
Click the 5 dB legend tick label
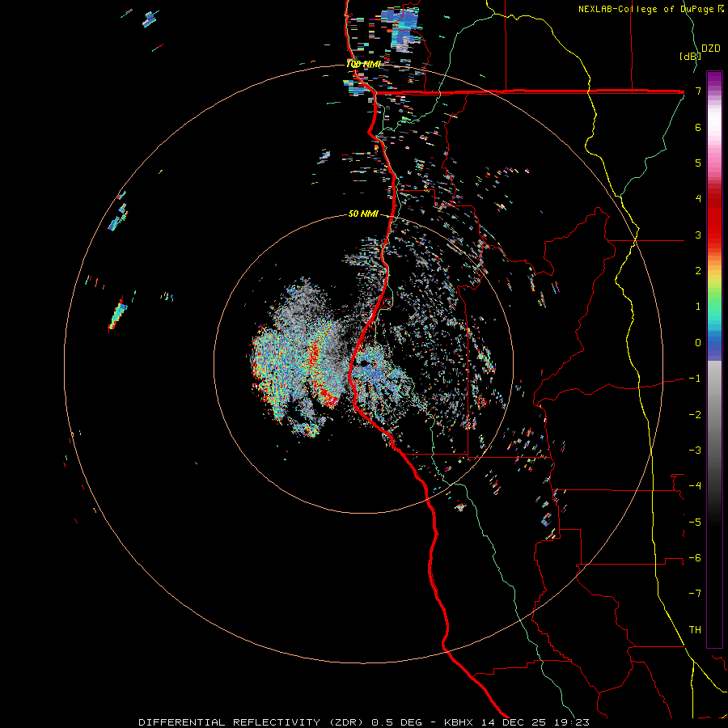tap(698, 163)
